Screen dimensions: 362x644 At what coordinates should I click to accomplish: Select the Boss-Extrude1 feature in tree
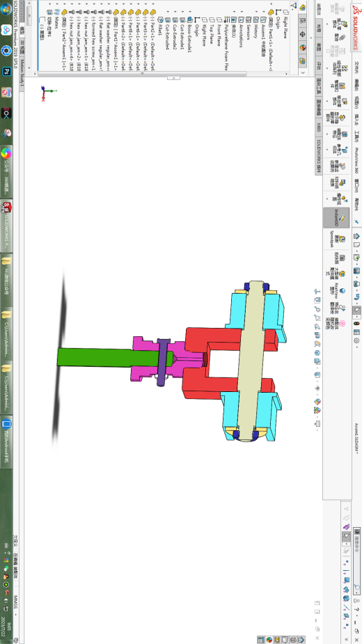pyautogui.click(x=189, y=35)
